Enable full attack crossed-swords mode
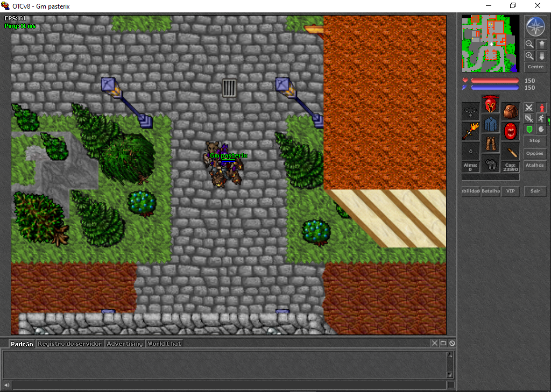The height and width of the screenshot is (392, 551). (529, 108)
